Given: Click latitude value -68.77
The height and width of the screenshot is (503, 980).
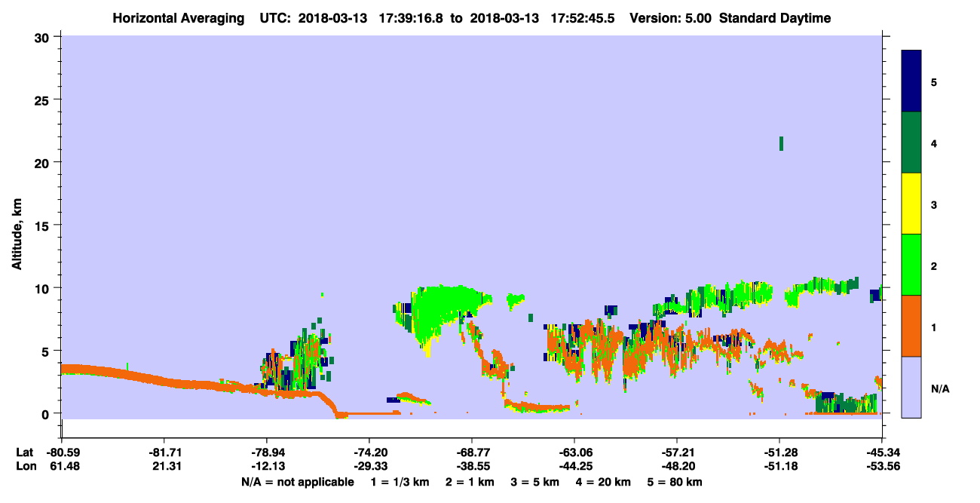Looking at the screenshot, I should (471, 452).
